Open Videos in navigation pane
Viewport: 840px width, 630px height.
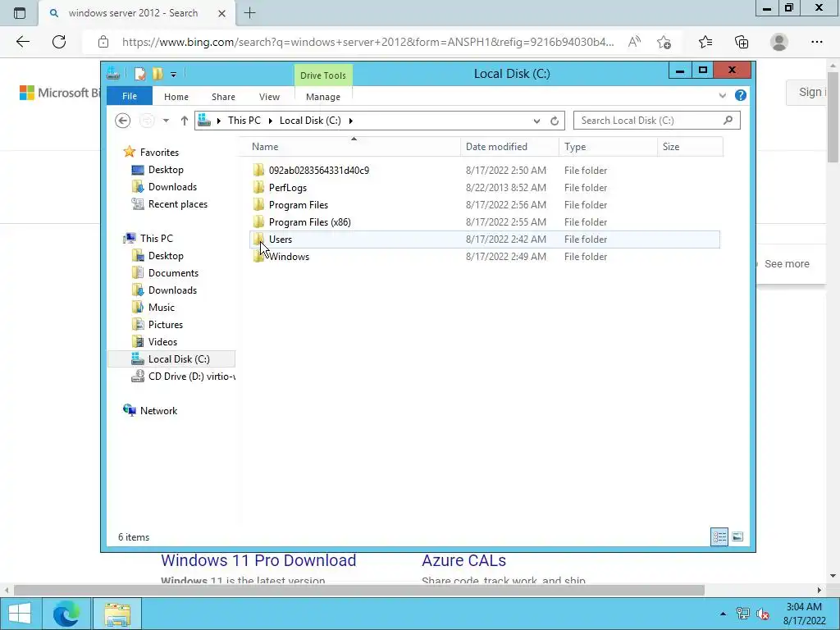point(162,342)
